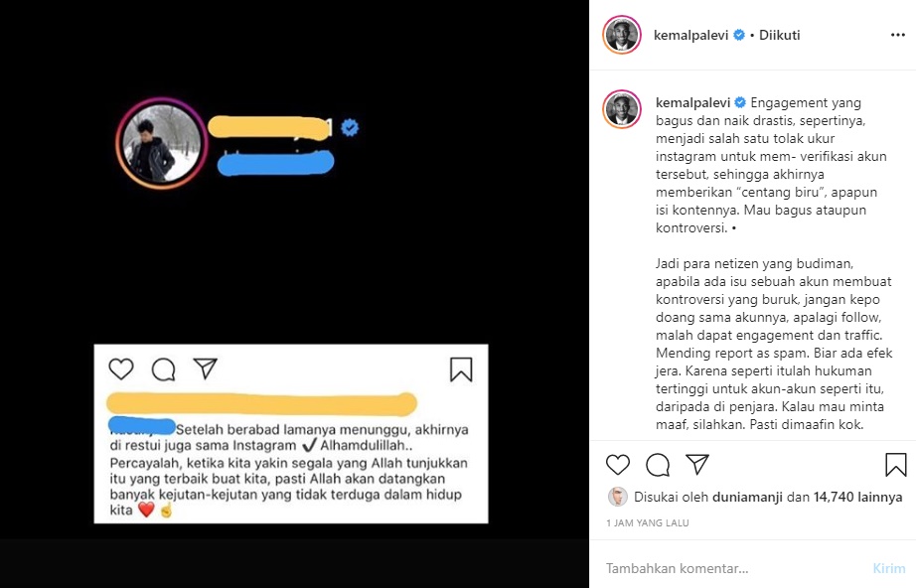Double-check the heart icon shown inside the shared screenshot
This screenshot has width=916, height=588.
coord(120,368)
